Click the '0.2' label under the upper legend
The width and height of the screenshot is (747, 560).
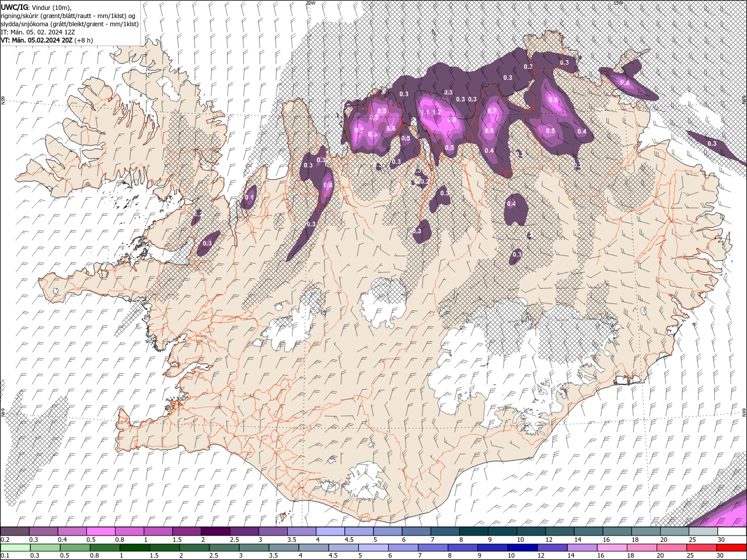coord(5,540)
